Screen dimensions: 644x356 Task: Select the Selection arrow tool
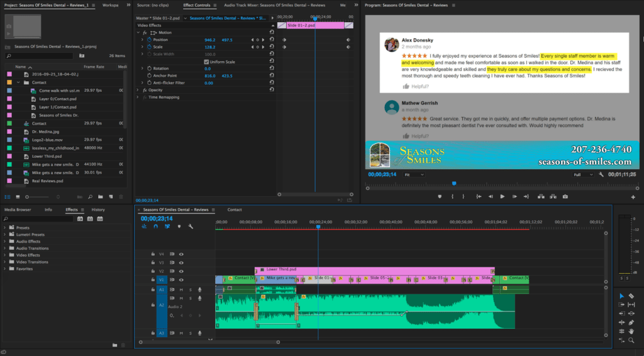(622, 296)
